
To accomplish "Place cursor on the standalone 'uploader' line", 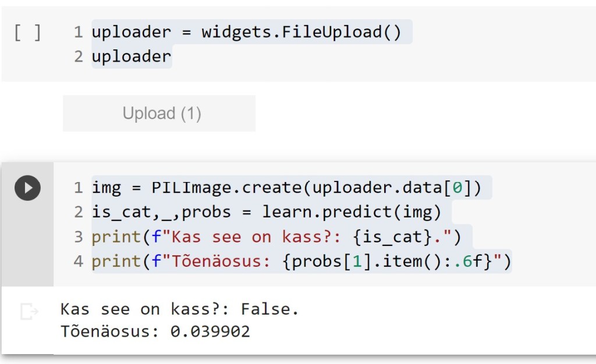I will (132, 56).
